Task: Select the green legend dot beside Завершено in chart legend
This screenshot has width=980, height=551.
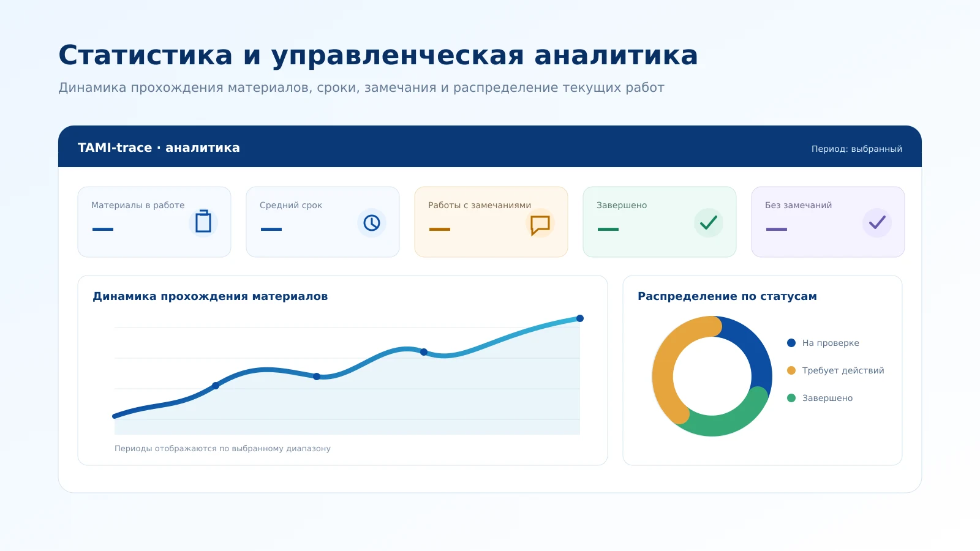Action: pos(791,398)
